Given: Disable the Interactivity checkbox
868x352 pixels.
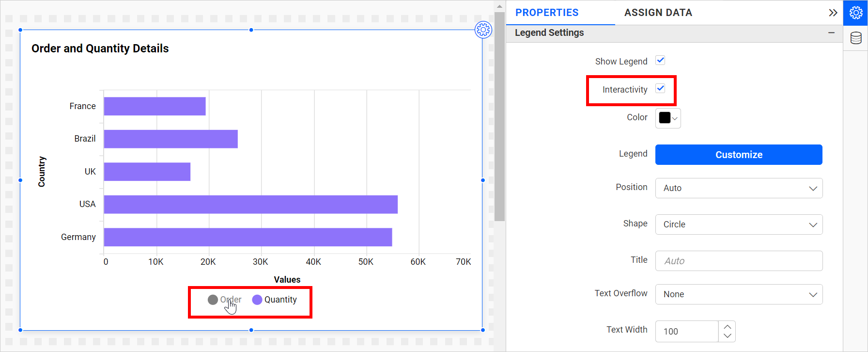Looking at the screenshot, I should tap(660, 89).
